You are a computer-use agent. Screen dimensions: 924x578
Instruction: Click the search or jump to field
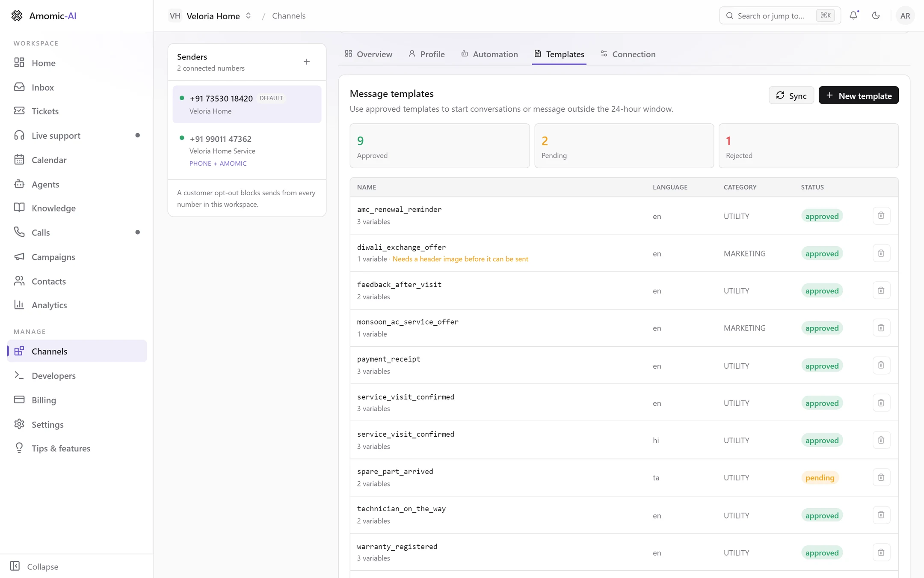pyautogui.click(x=780, y=15)
